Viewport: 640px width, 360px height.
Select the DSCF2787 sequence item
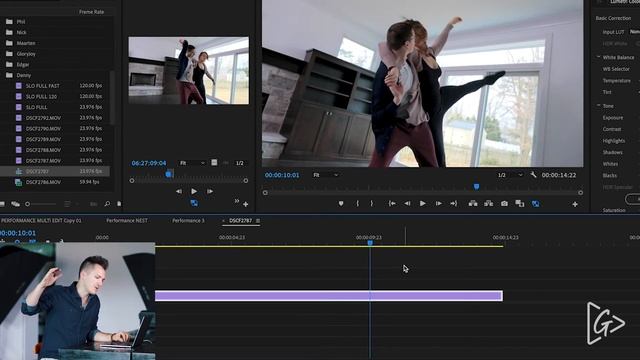tap(55, 171)
